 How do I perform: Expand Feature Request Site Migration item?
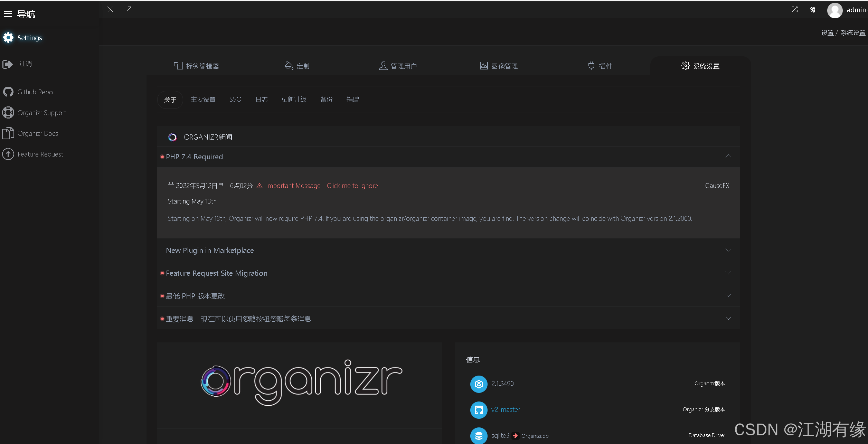(728, 273)
